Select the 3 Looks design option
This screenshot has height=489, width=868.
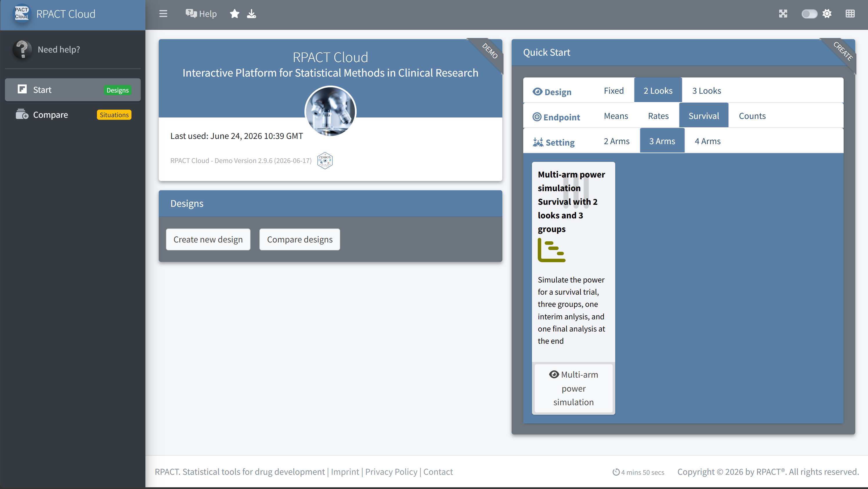(707, 90)
